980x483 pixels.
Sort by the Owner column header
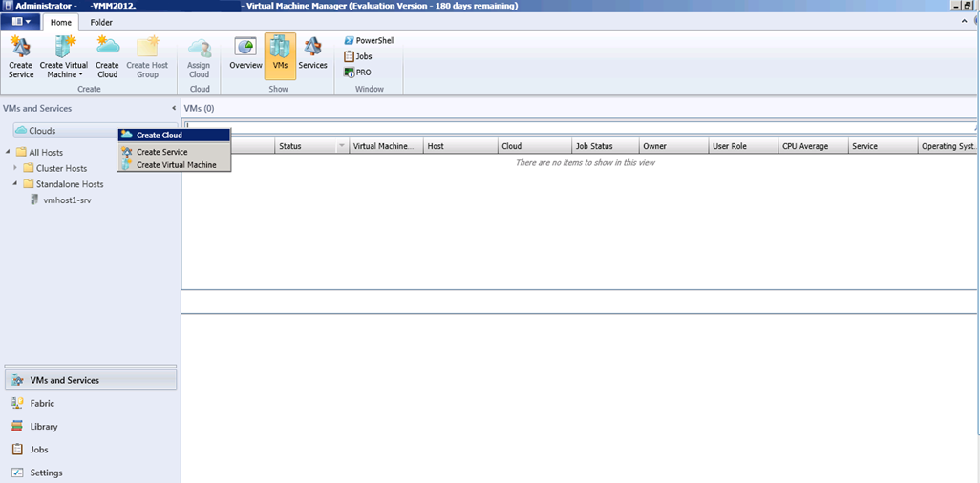click(x=673, y=146)
